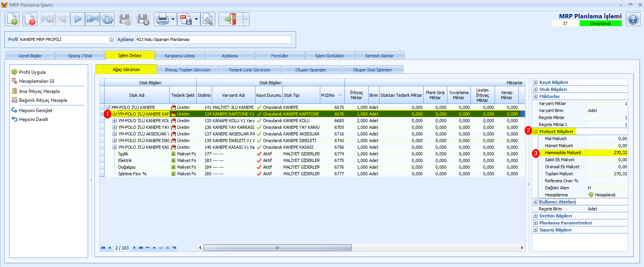
Task: Create a new record with the add-document icon
Action: [12, 19]
